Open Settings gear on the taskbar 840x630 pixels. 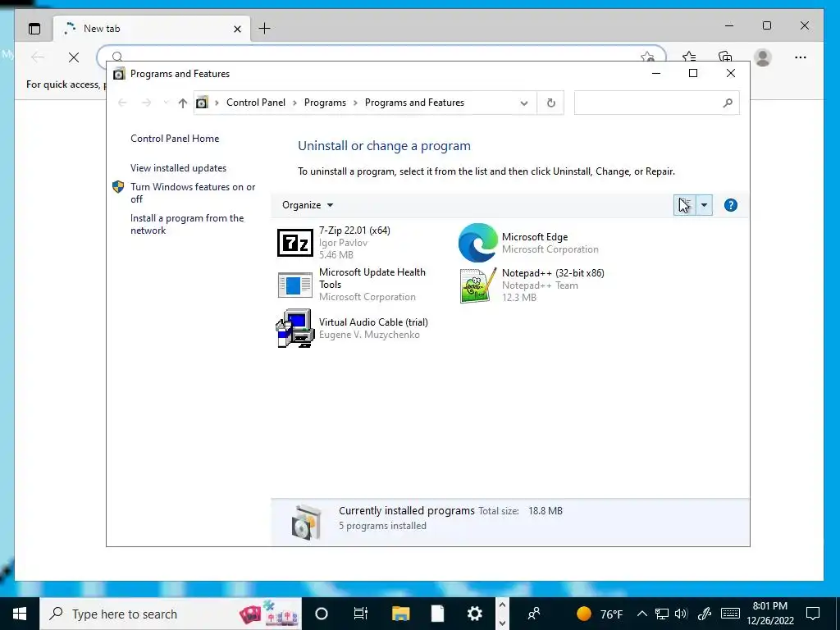pyautogui.click(x=475, y=614)
